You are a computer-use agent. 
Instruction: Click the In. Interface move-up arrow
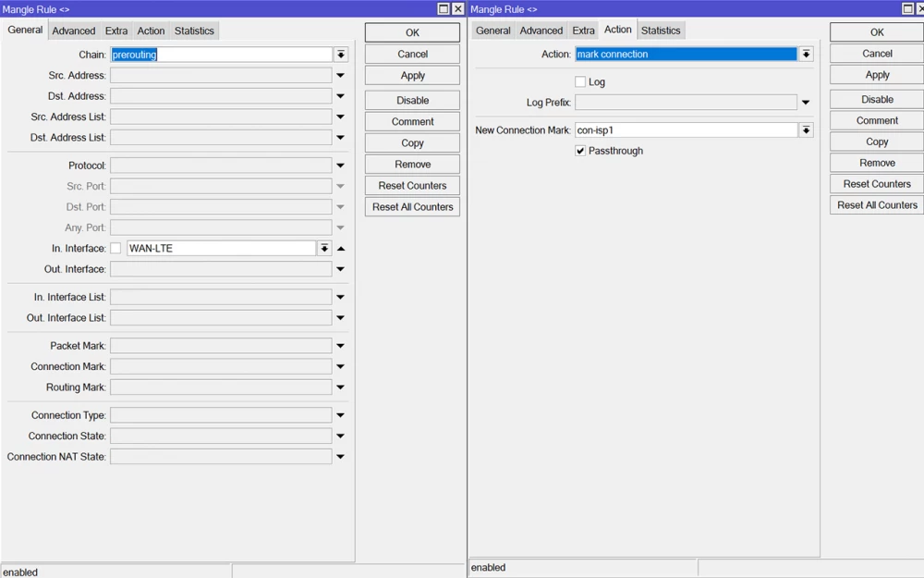point(341,248)
